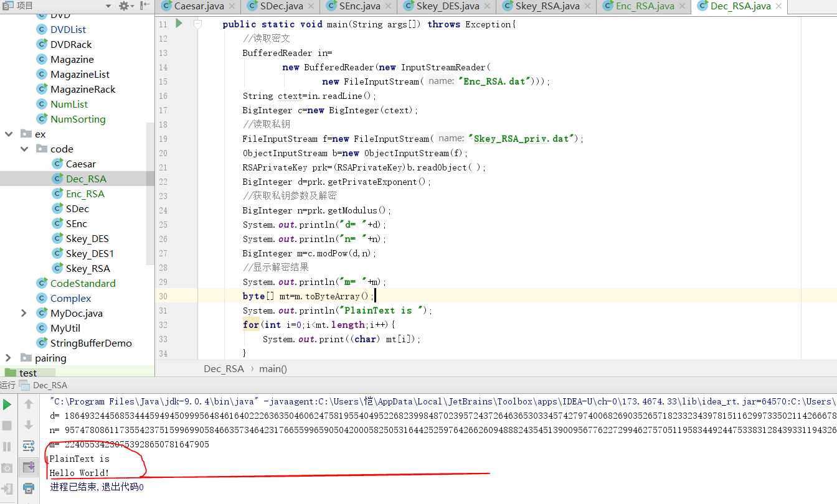
Task: Close the Dec_RSA.java tab
Action: click(779, 6)
